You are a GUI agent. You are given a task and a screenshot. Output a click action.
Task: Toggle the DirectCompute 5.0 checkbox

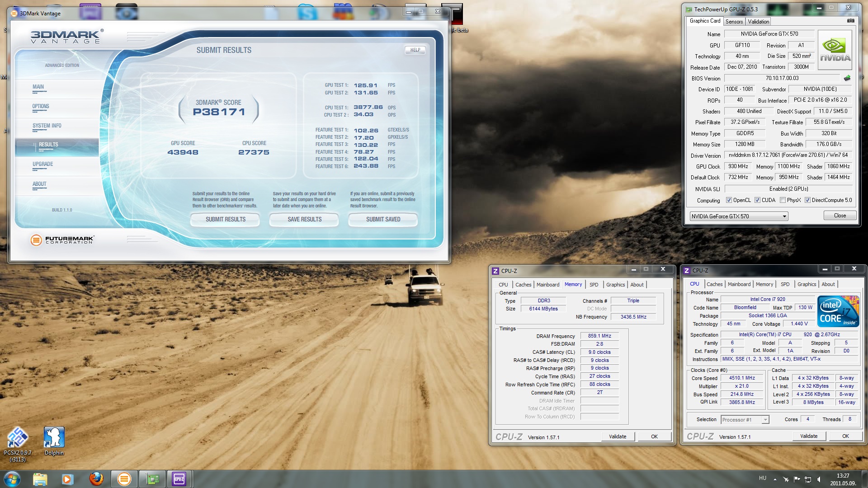pos(807,200)
